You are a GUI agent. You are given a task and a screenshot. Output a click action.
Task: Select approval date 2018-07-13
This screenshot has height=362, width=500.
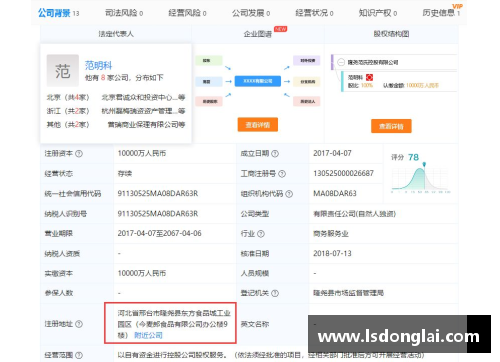pyautogui.click(x=332, y=253)
